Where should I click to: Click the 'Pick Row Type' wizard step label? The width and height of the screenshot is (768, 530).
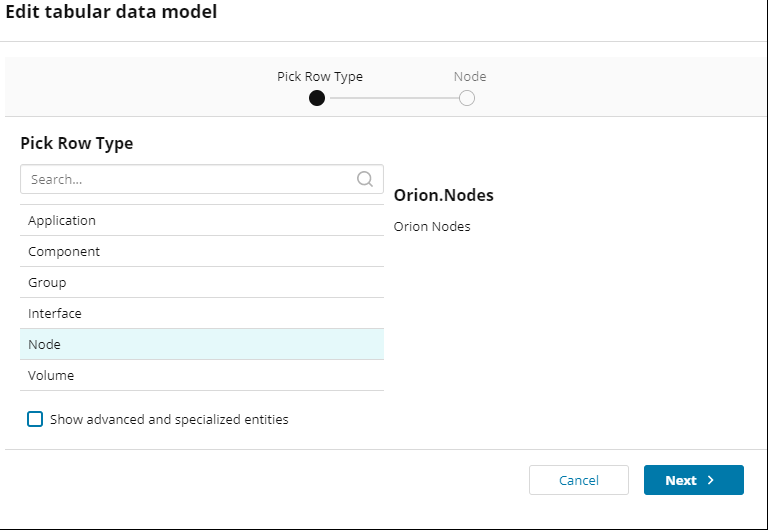point(320,77)
